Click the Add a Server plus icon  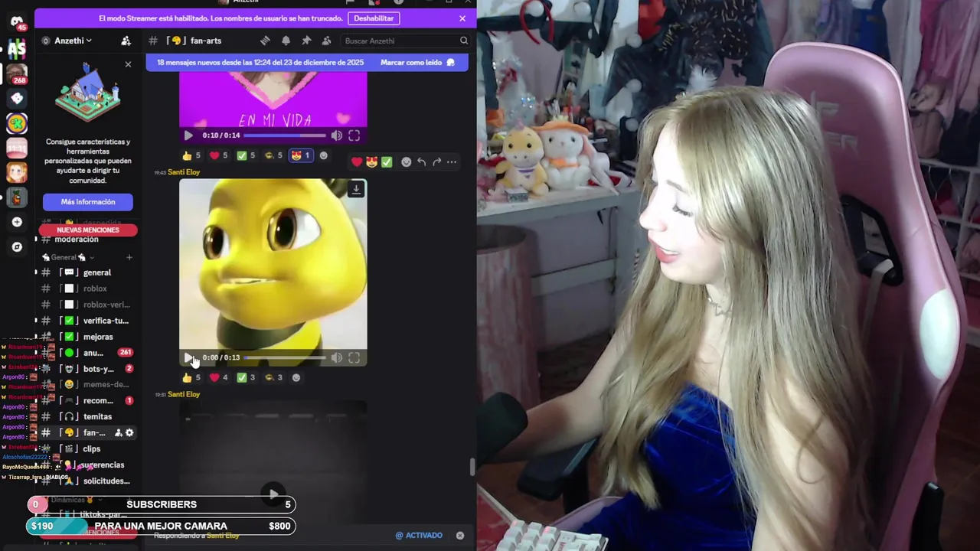pyautogui.click(x=17, y=222)
